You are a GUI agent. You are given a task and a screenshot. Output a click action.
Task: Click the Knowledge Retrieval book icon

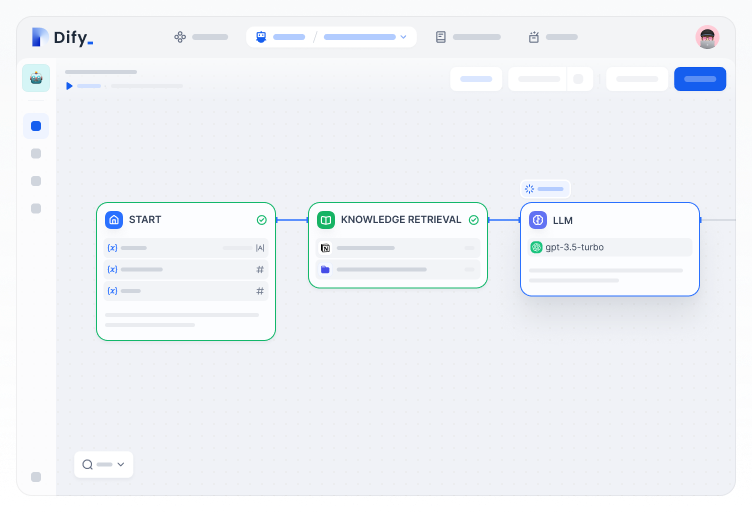point(325,219)
